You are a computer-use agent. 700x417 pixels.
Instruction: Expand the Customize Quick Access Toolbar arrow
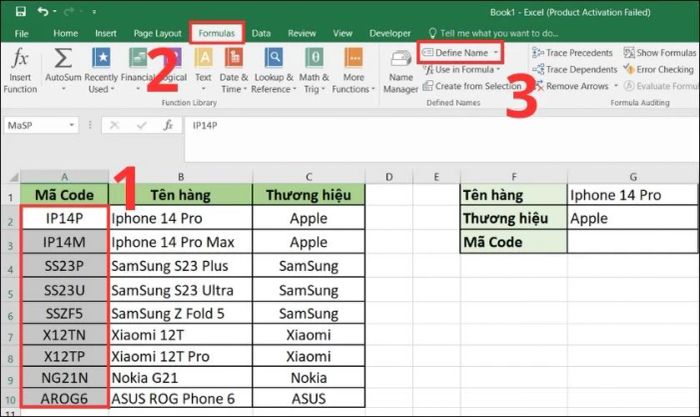pyautogui.click(x=94, y=12)
